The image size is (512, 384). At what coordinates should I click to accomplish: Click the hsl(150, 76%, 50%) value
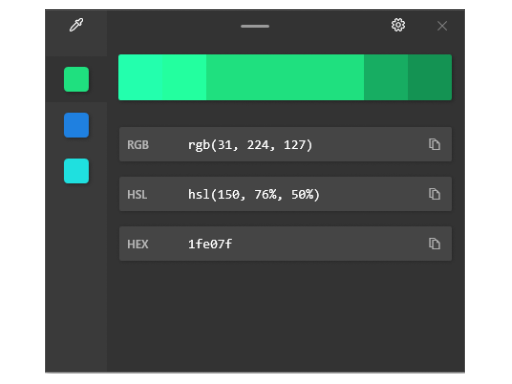pyautogui.click(x=254, y=194)
